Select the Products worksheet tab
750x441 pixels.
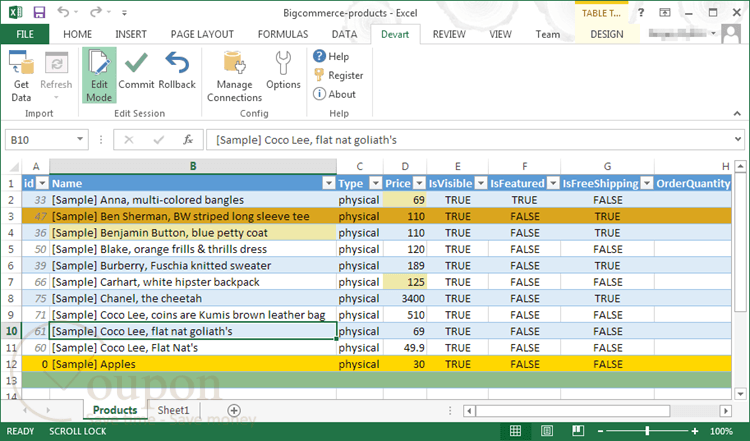[115, 410]
